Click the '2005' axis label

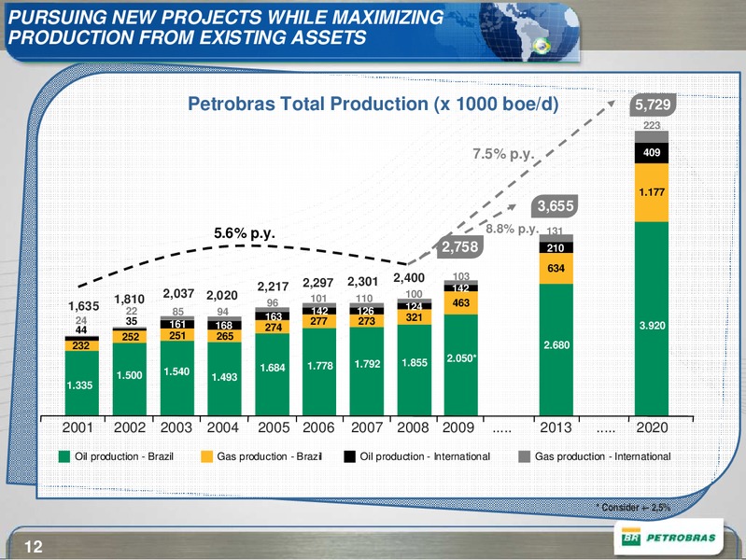[x=274, y=427]
